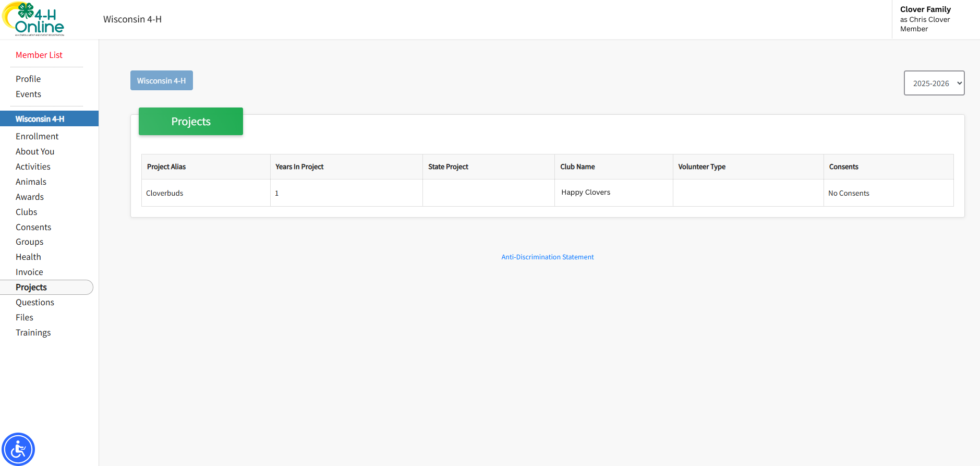Viewport: 980px width, 466px height.
Task: Open the Animals section
Action: coord(31,182)
